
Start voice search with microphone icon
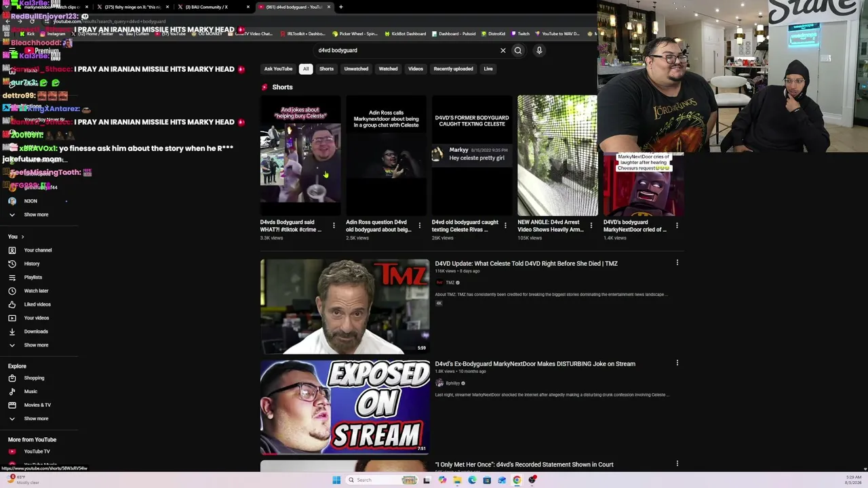pyautogui.click(x=539, y=50)
